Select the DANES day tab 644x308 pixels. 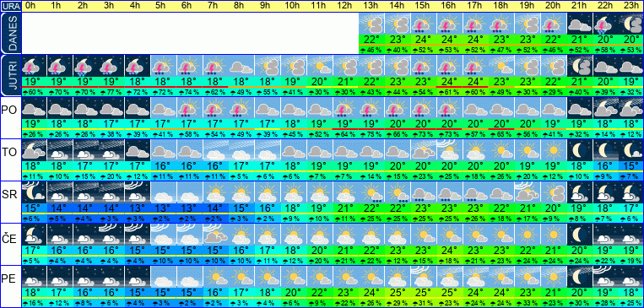(10, 33)
